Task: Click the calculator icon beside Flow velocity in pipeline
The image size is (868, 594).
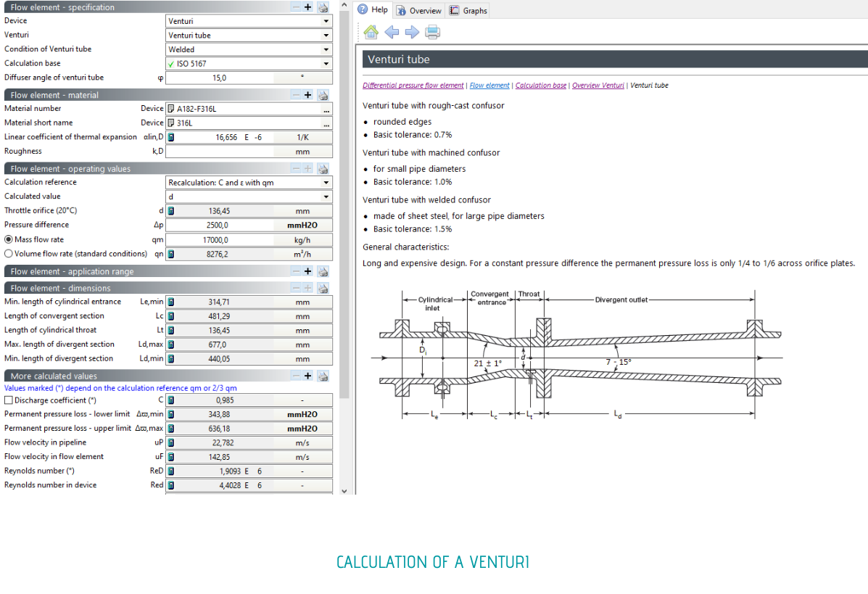Action: [x=171, y=443]
